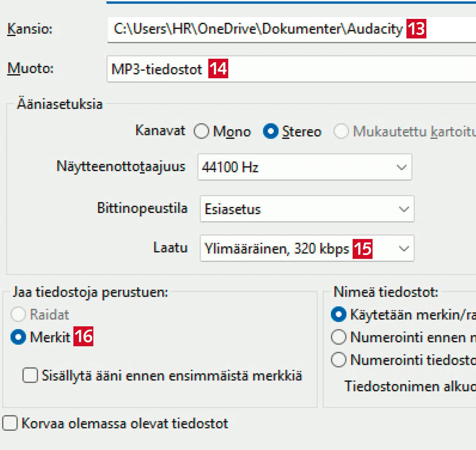
Task: Select Merkit as the split basis
Action: pos(18,337)
